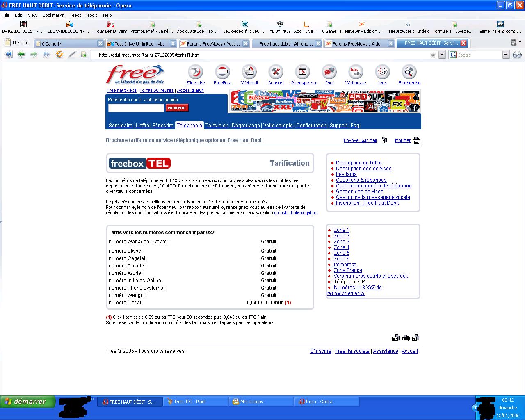This screenshot has height=420, width=525.
Task: Click the TV channels logo banner
Action: point(324,101)
